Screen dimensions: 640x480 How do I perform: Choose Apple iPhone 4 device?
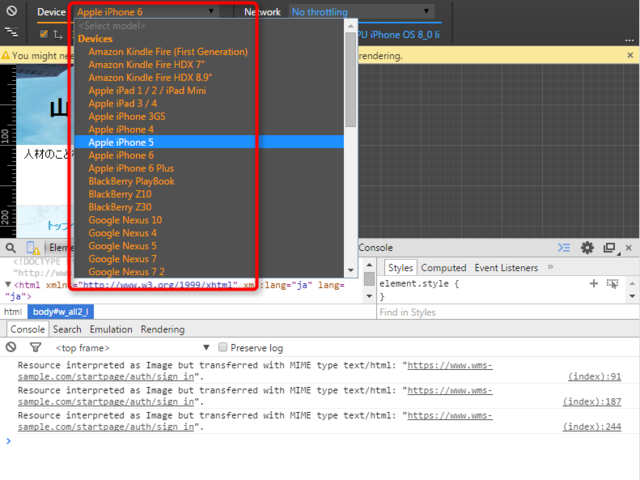pos(209,129)
